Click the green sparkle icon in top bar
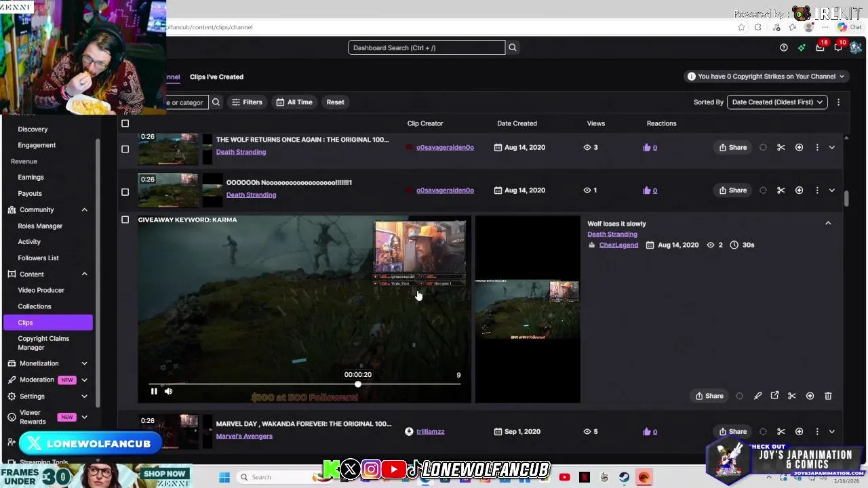This screenshot has width=868, height=488. 802,47
